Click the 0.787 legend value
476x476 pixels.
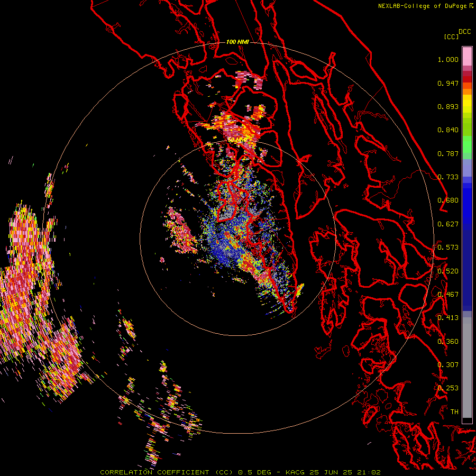448,153
